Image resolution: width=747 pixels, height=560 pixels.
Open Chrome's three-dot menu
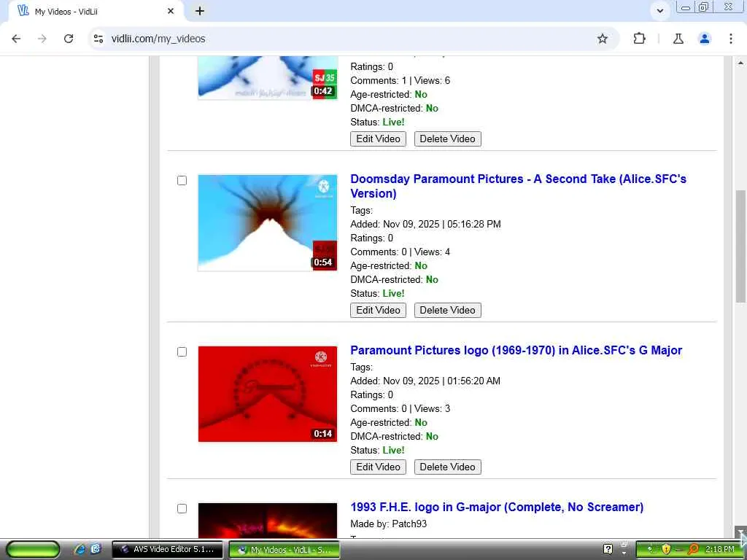pyautogui.click(x=731, y=39)
